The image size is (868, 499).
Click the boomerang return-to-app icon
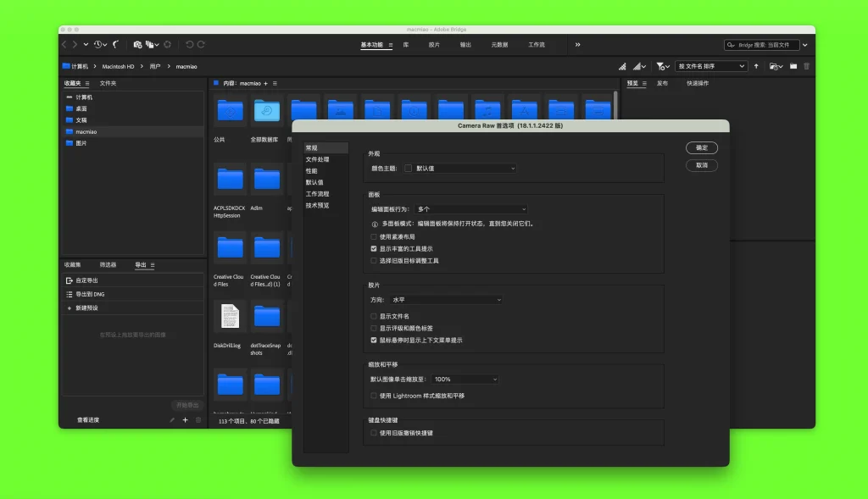[115, 44]
